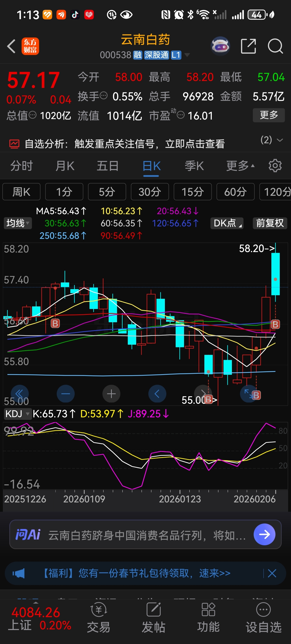
Task: Open the AI robot assistant avatar
Action: 220,46
